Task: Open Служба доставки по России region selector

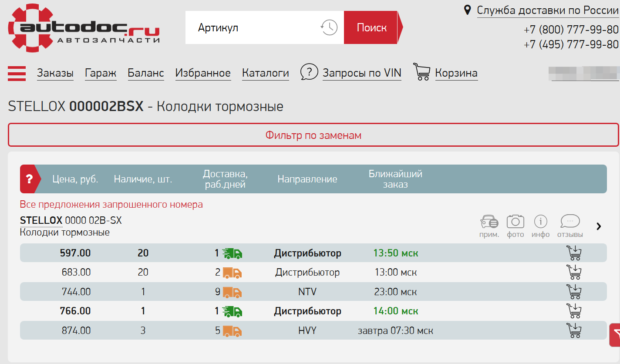Action: (547, 10)
